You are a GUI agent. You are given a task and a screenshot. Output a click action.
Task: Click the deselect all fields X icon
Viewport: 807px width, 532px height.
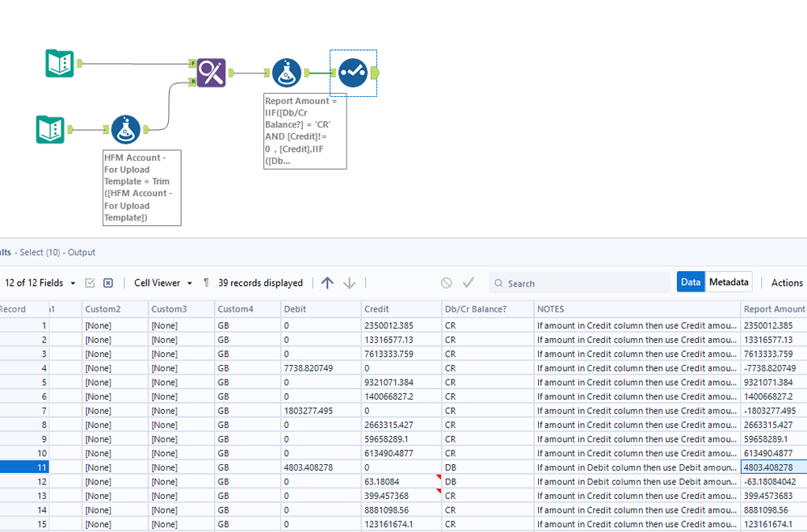pos(108,283)
